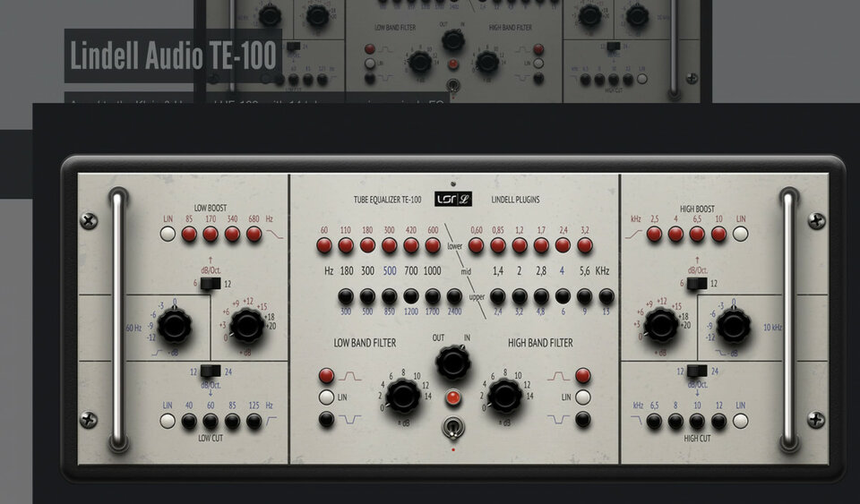Screen dimensions: 860x504
Task: Choose the black 6 kHz upper button
Action: pyautogui.click(x=563, y=296)
